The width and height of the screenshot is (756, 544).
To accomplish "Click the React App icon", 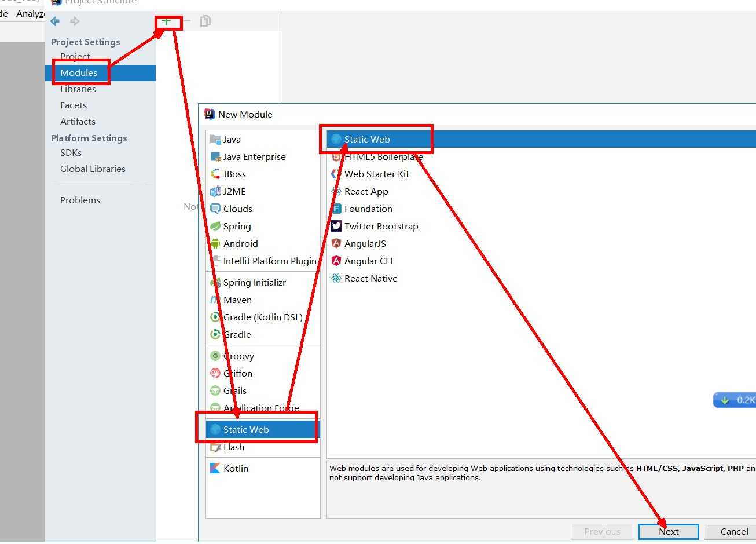I will click(336, 191).
